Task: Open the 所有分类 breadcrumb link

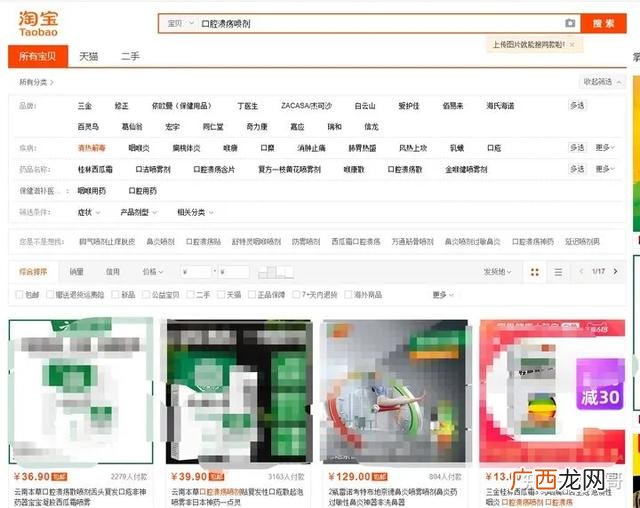Action: 36,82
